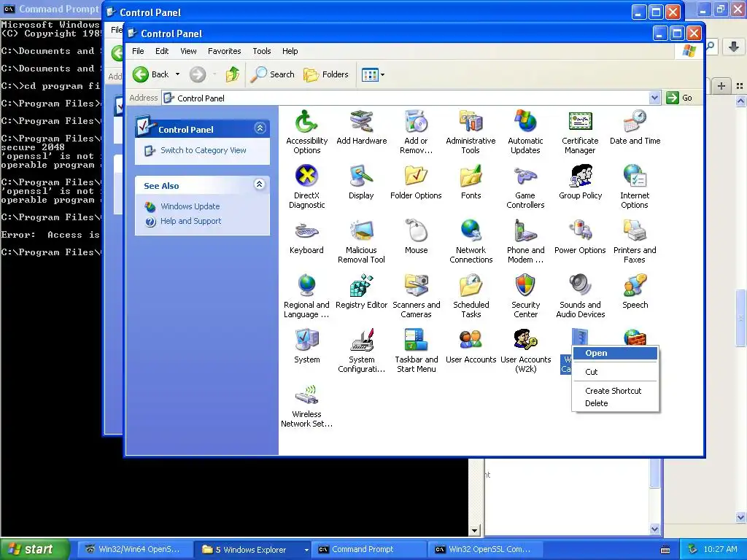
Task: Click the Up folder toolbar button
Action: click(x=233, y=74)
